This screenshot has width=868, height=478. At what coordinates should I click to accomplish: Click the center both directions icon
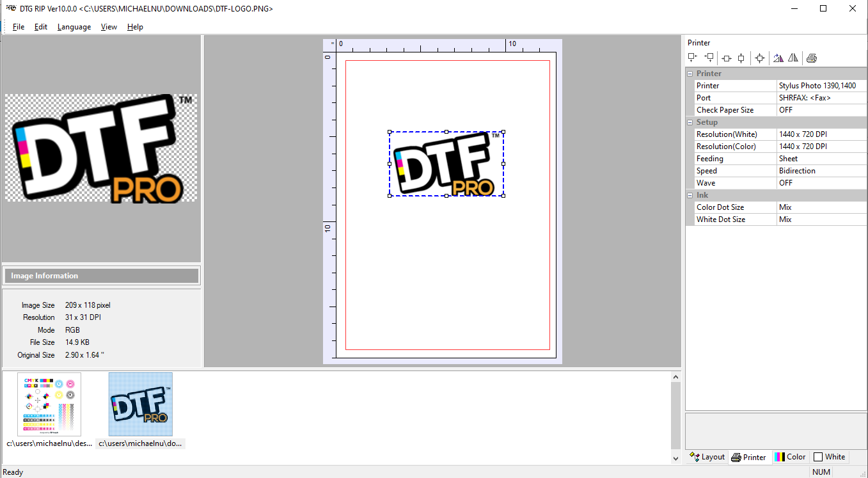(x=760, y=58)
